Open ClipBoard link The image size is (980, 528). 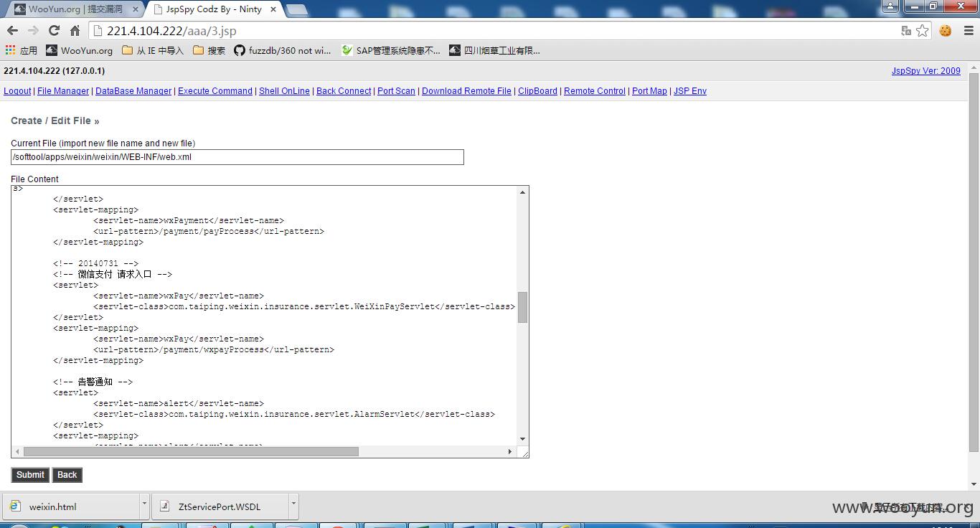pyautogui.click(x=537, y=91)
